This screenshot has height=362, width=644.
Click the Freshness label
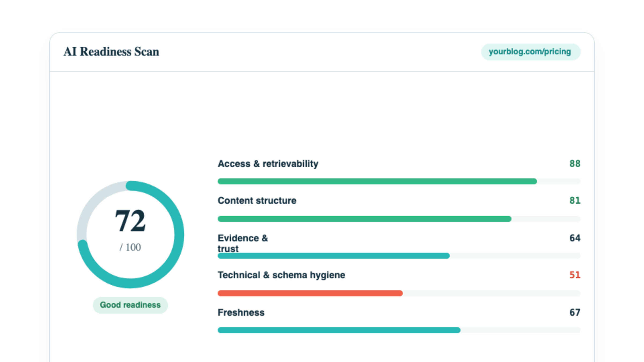pyautogui.click(x=241, y=312)
